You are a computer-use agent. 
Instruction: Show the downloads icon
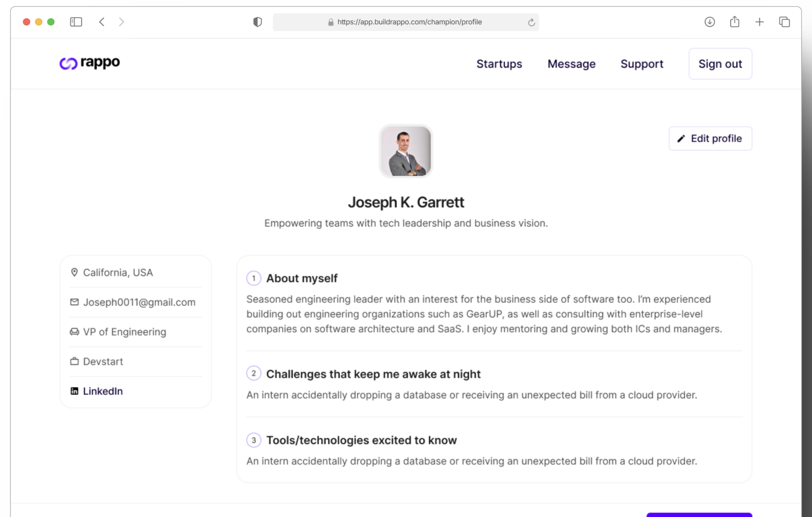coord(710,22)
